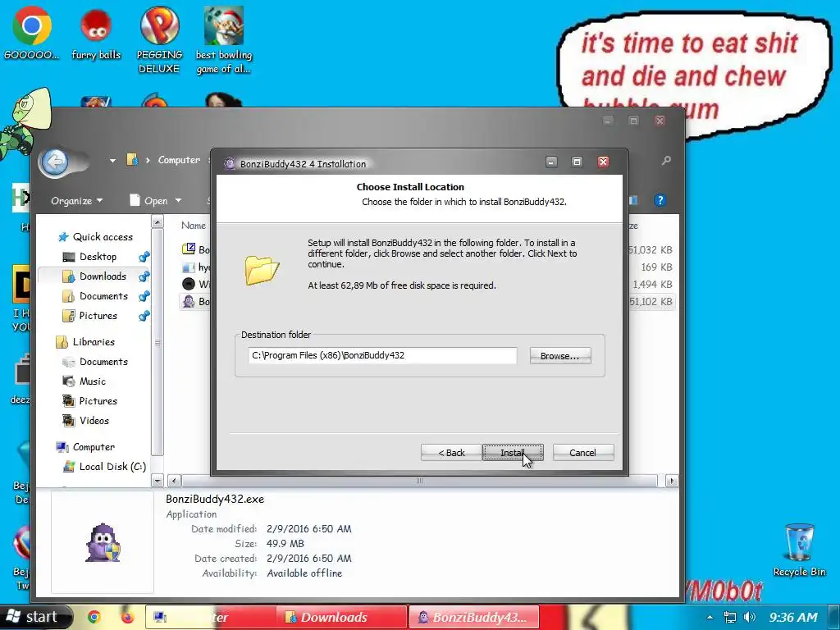The height and width of the screenshot is (630, 840).
Task: Open the Organize menu in Explorer
Action: tap(76, 201)
